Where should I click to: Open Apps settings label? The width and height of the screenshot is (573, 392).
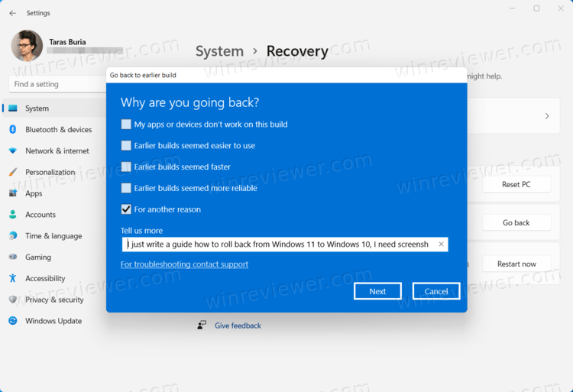[34, 193]
